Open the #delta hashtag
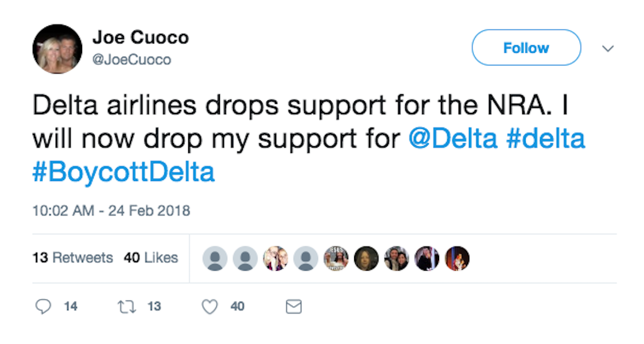The width and height of the screenshot is (644, 344). (x=545, y=139)
